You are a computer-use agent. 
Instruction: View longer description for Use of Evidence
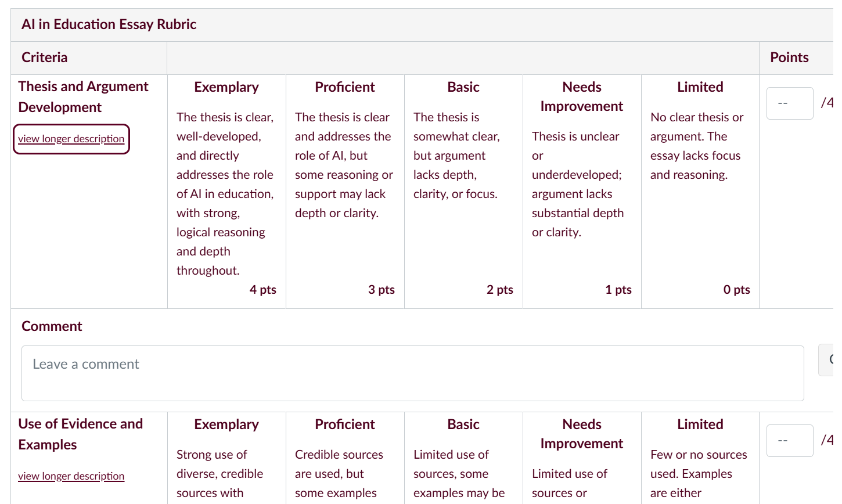[x=71, y=476]
